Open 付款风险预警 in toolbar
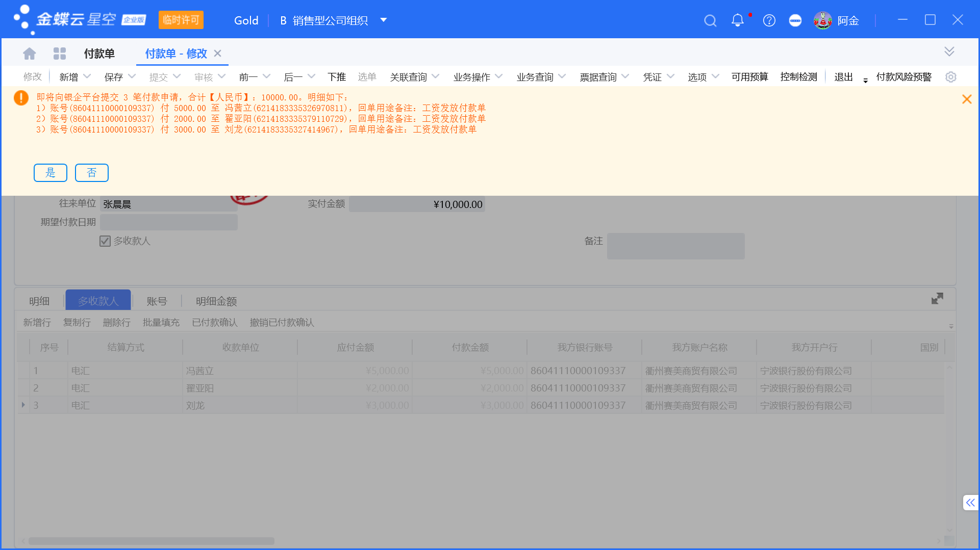The width and height of the screenshot is (980, 550). pyautogui.click(x=903, y=77)
